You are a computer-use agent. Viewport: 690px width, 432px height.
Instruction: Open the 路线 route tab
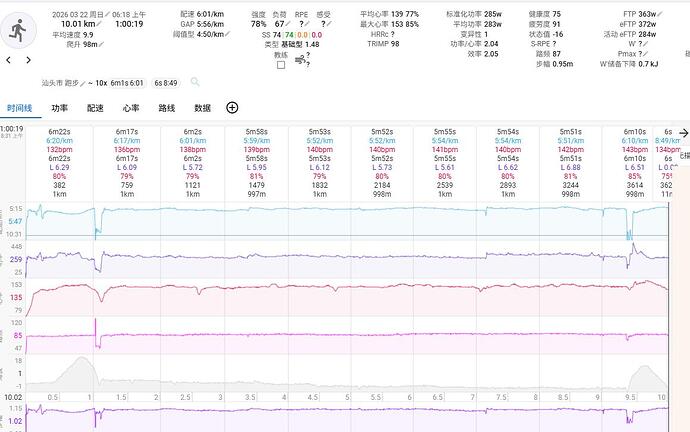point(167,108)
